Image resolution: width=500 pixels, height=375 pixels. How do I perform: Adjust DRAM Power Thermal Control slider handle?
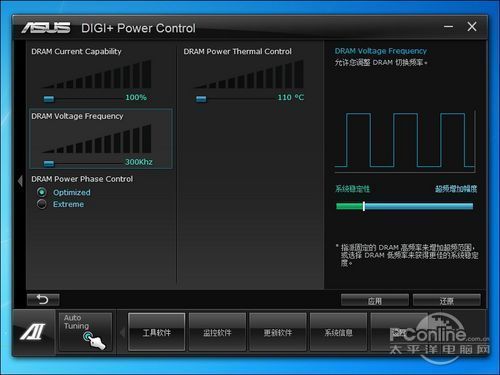(x=201, y=99)
